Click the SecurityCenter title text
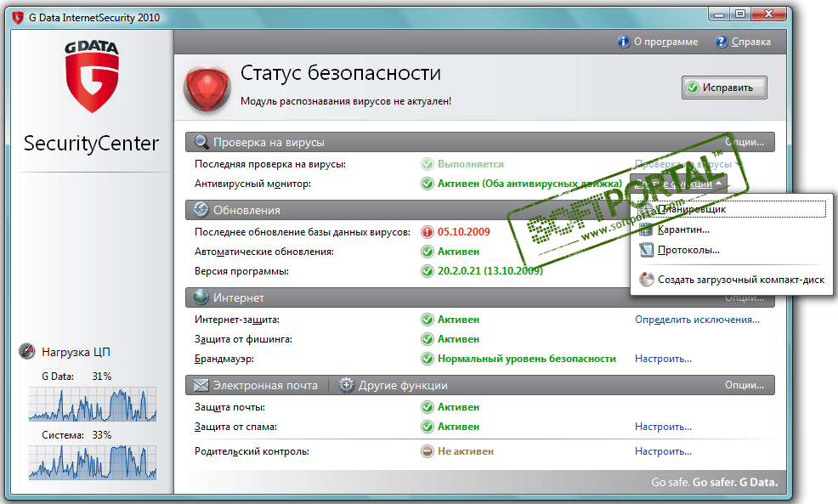 tap(92, 144)
